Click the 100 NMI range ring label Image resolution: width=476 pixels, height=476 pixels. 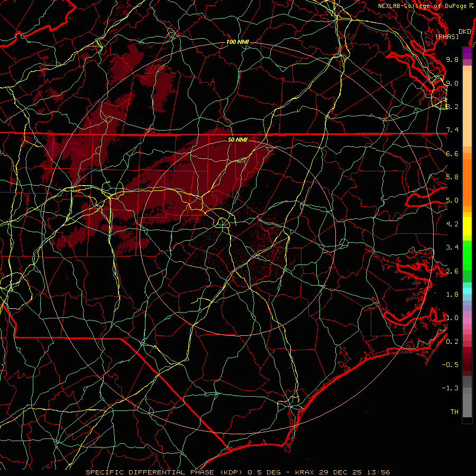237,42
